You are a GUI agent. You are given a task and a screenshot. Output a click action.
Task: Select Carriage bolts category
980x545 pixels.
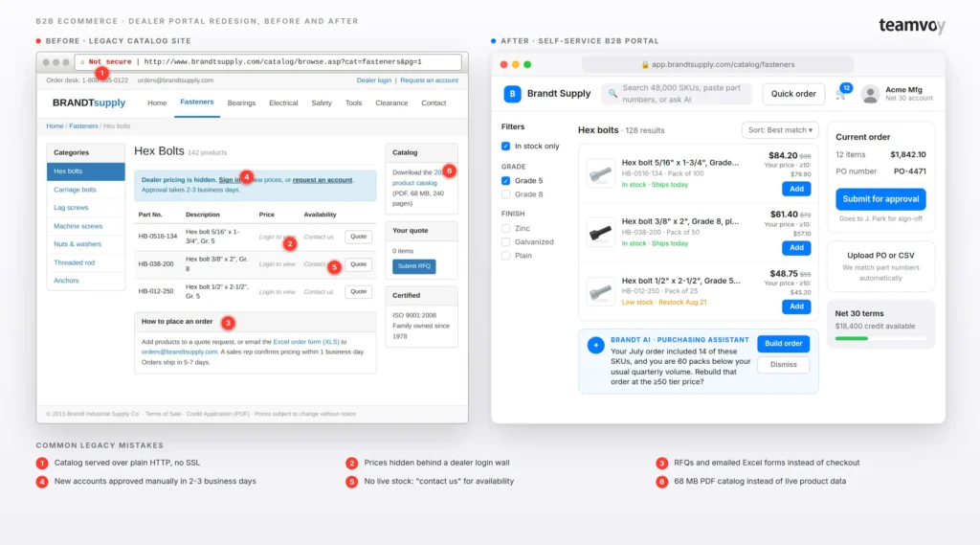pyautogui.click(x=75, y=190)
